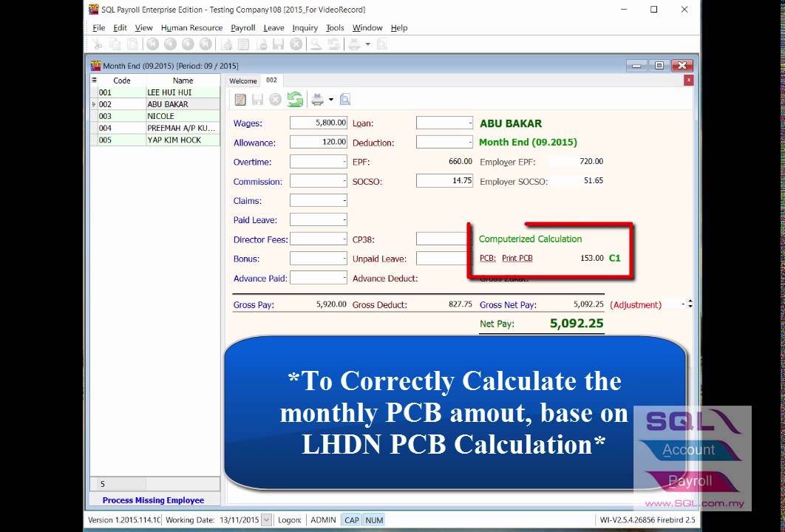Viewport: 785px width, 532px height.
Task: Open the Help menu
Action: (x=399, y=28)
